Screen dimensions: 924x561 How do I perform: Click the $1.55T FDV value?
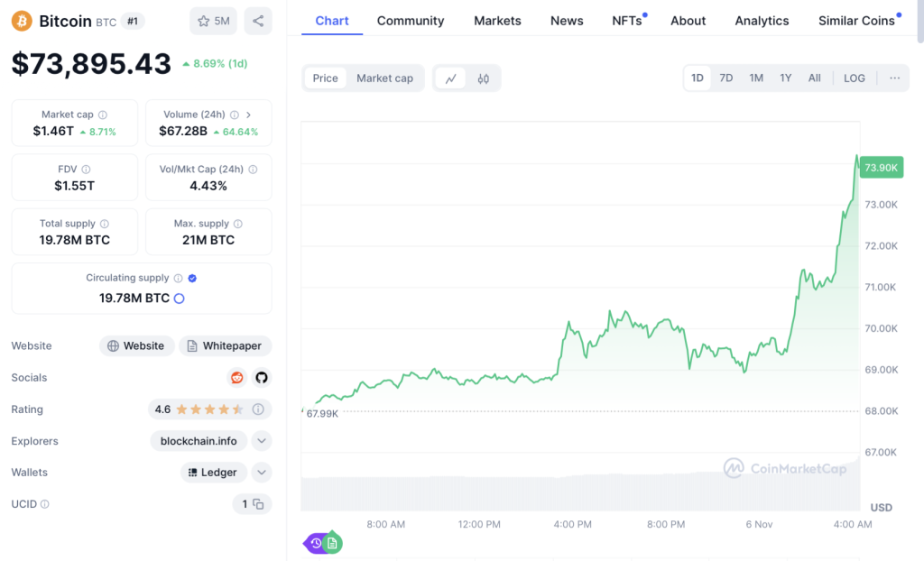[x=74, y=186]
